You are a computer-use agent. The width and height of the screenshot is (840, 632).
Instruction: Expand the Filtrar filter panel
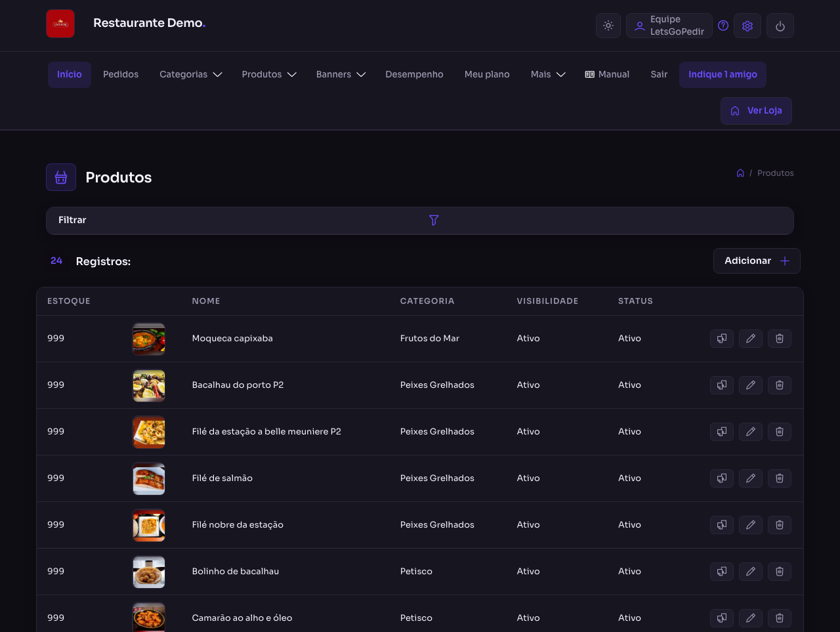tap(420, 221)
